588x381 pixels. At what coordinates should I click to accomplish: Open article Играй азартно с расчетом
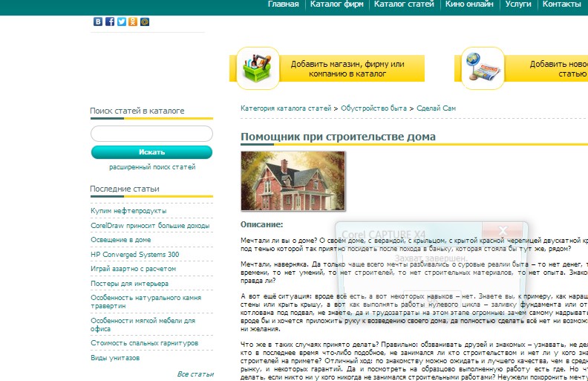(x=133, y=269)
